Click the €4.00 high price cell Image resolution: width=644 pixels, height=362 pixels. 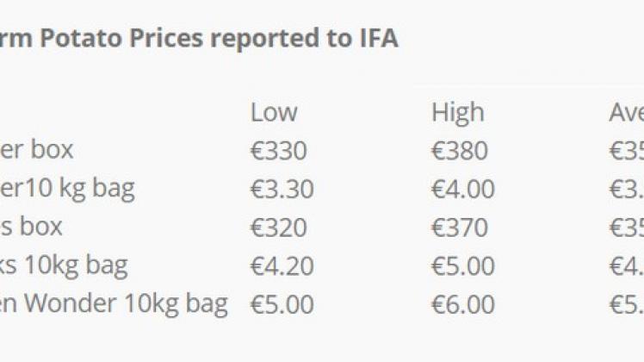coord(463,189)
